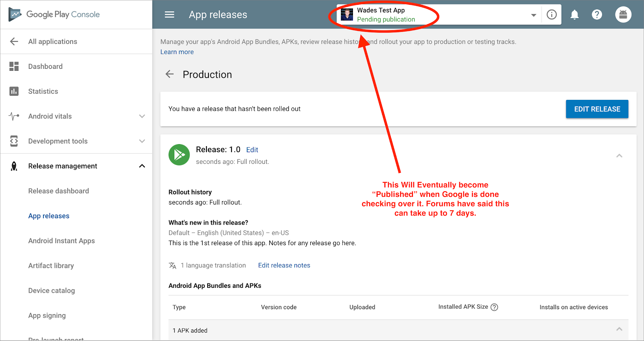Click the back arrow beside All applications
644x341 pixels.
click(x=14, y=41)
